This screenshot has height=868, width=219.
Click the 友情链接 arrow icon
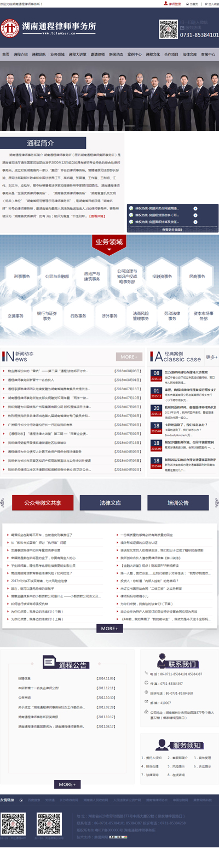(21, 800)
